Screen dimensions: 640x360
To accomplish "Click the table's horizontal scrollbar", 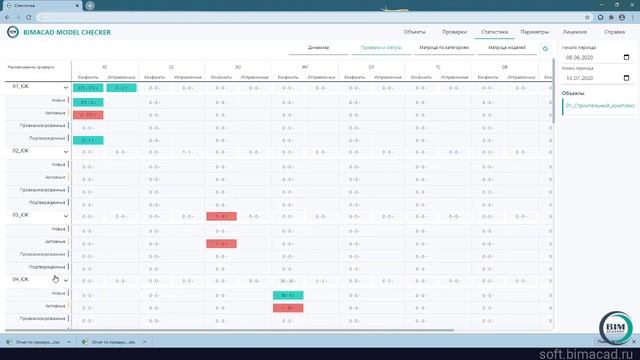I will click(229, 330).
